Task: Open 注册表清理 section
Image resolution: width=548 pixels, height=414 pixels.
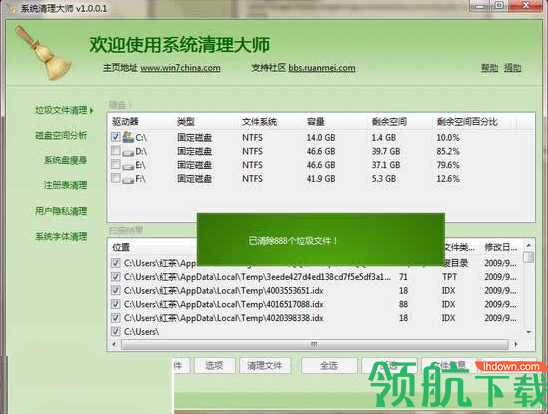Action: click(65, 185)
